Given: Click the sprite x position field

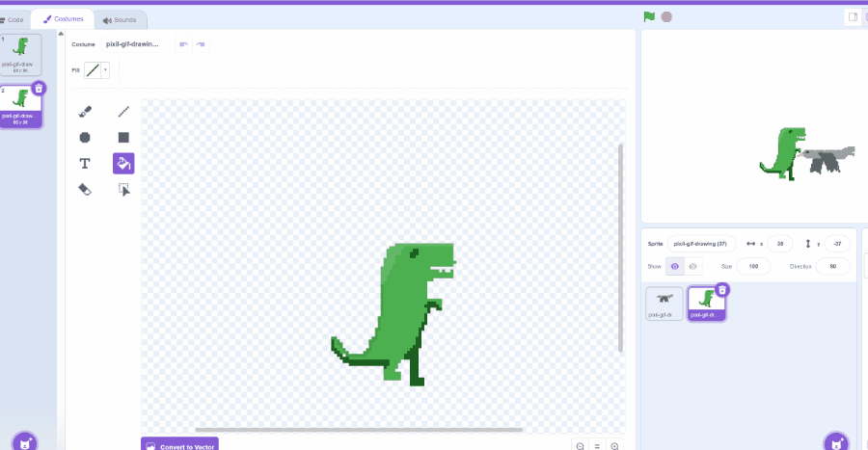Looking at the screenshot, I should click(x=780, y=244).
